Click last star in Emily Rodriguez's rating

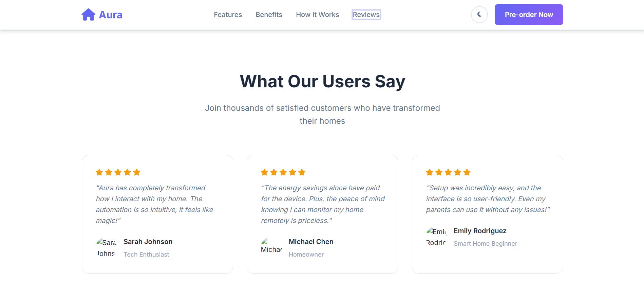pos(467,172)
